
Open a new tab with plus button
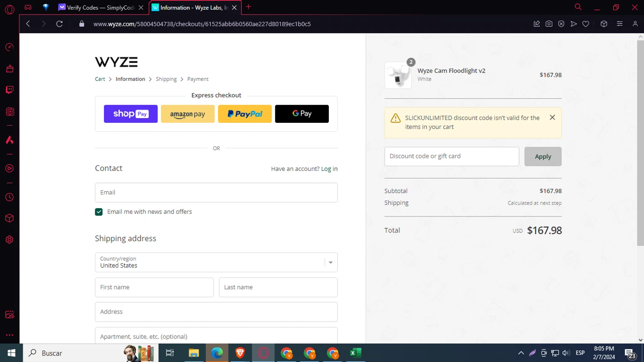(x=248, y=7)
